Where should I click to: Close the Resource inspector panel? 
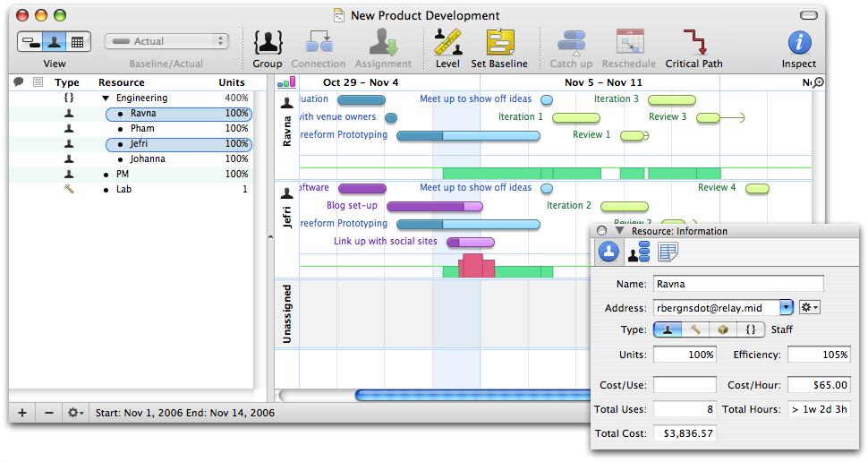(x=601, y=230)
